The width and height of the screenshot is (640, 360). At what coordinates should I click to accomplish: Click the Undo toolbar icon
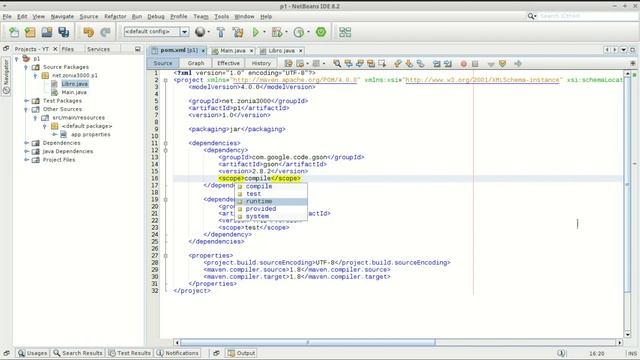pos(88,32)
